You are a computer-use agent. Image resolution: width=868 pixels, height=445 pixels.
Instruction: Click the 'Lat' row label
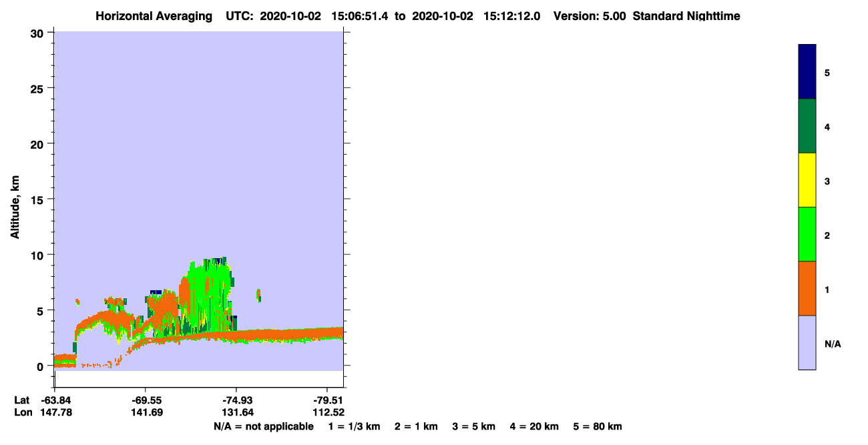pos(21,400)
